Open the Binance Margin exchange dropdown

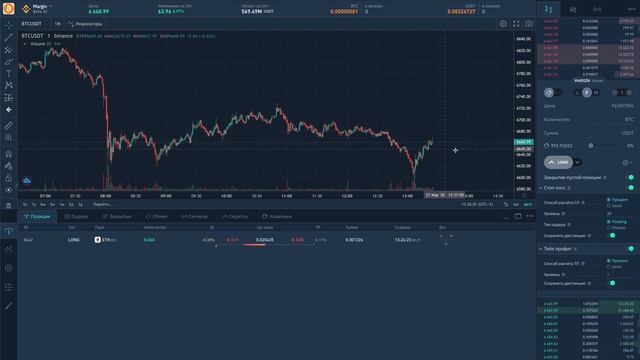38,9
